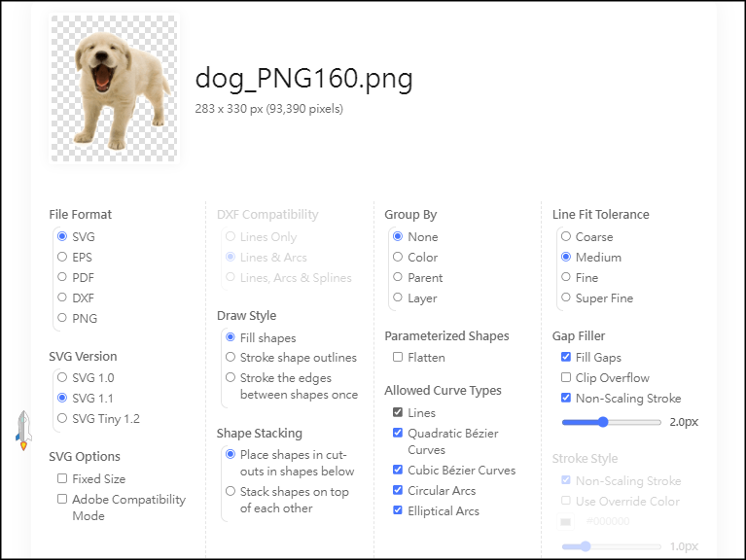
Task: Disable Elliptical Arcs curve type
Action: (398, 511)
